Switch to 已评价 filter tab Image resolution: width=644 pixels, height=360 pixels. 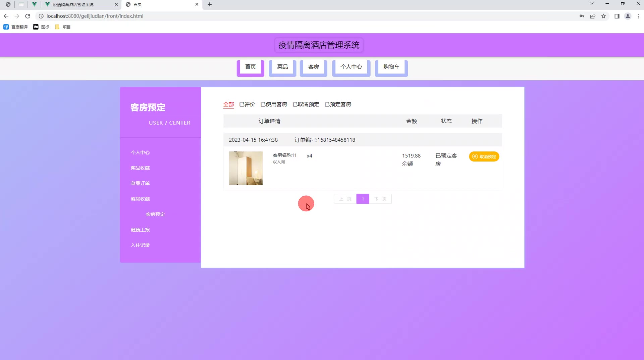[x=247, y=104]
